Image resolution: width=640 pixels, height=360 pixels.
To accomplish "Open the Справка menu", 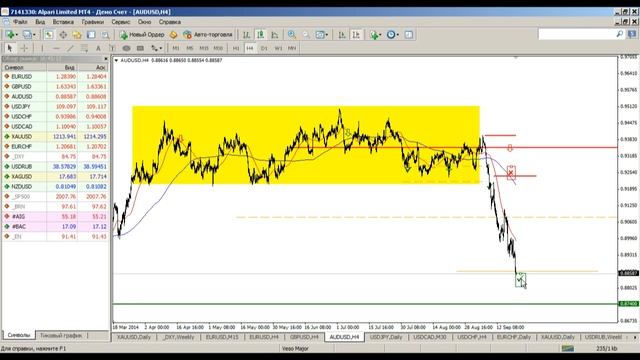I will click(x=170, y=22).
